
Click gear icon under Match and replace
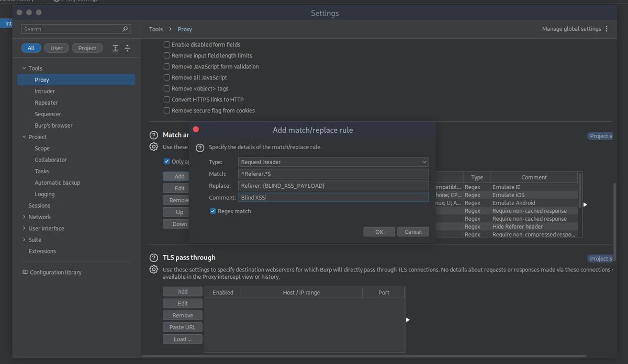pyautogui.click(x=154, y=147)
